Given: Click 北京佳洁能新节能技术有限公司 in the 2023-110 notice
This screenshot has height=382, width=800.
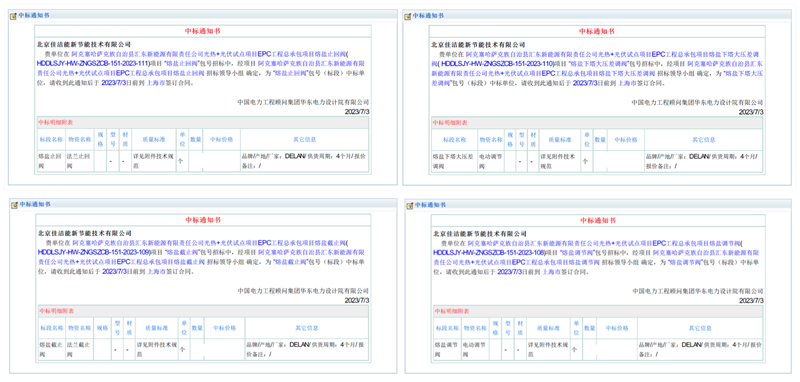Looking at the screenshot, I should click(x=478, y=45).
